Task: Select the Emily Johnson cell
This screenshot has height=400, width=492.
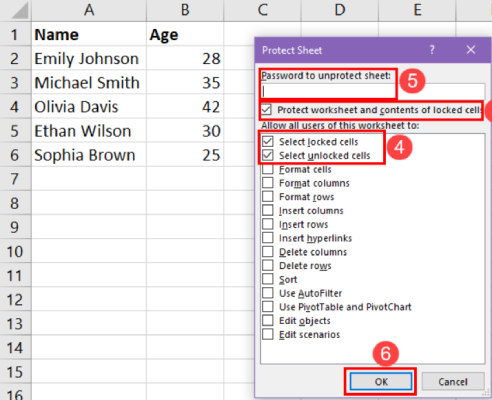Action: click(x=89, y=59)
